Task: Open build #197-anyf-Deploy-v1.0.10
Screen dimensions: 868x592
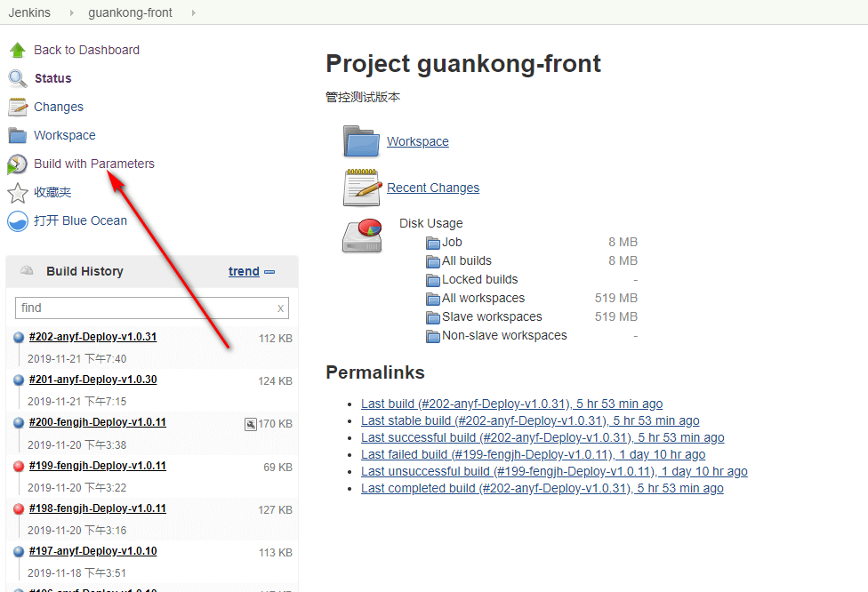Action: click(93, 551)
